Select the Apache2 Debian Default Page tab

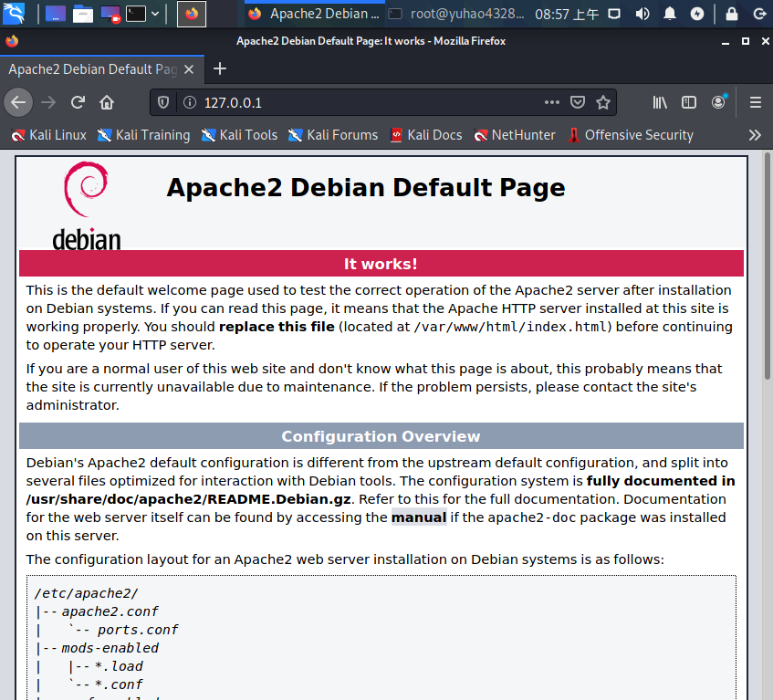(x=93, y=69)
